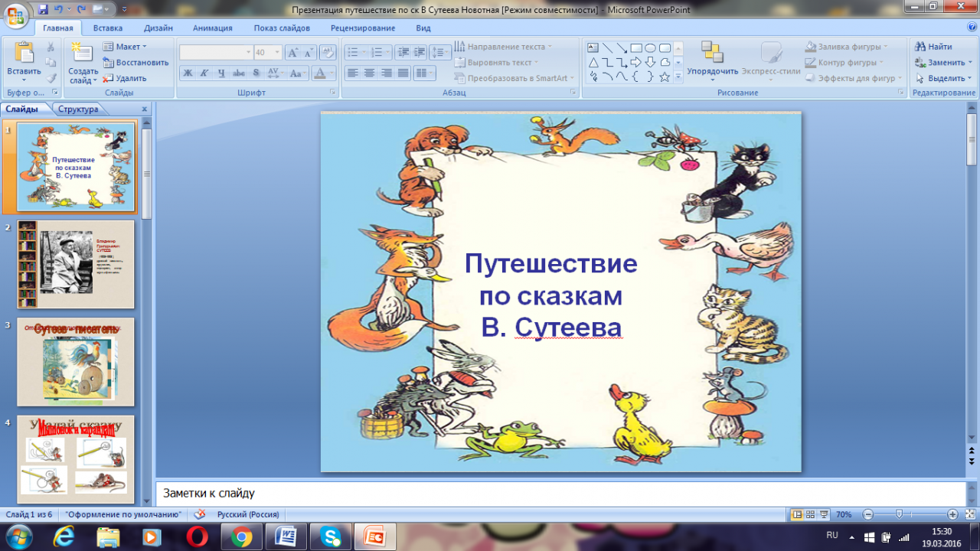Select slide 4 thumbnail Мышонок и карандаш
The height and width of the screenshot is (551, 980).
76,459
